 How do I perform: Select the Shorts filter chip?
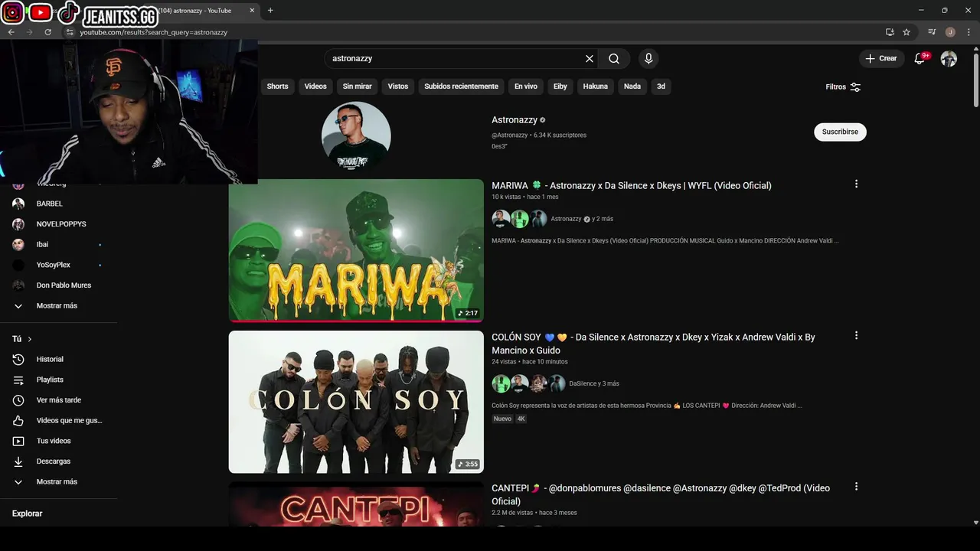point(277,86)
